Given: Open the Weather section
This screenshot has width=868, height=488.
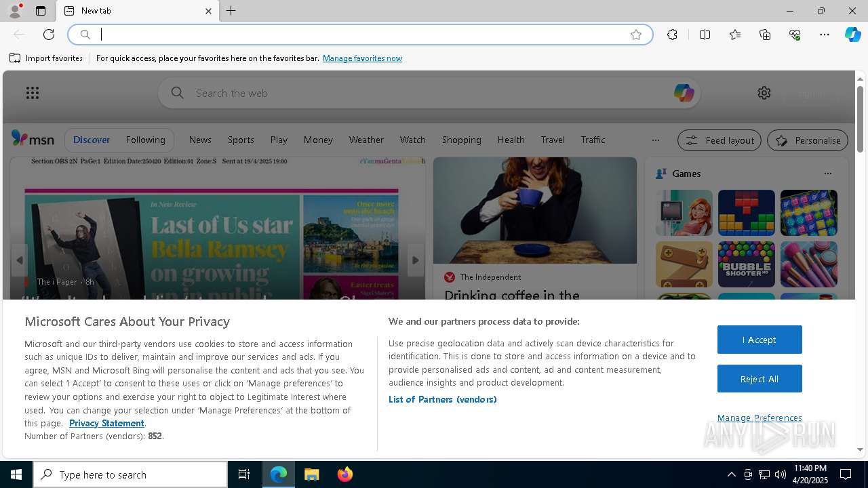Looking at the screenshot, I should pos(366,140).
